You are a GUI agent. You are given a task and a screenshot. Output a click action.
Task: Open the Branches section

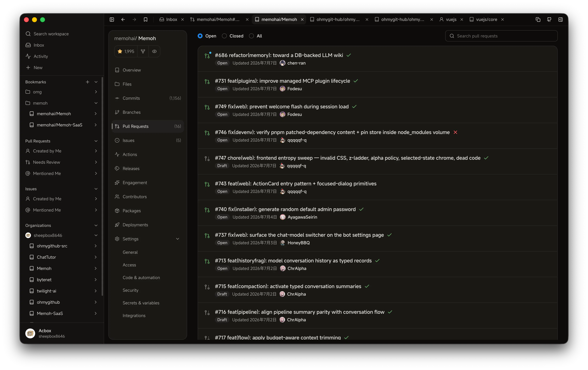tap(148, 112)
